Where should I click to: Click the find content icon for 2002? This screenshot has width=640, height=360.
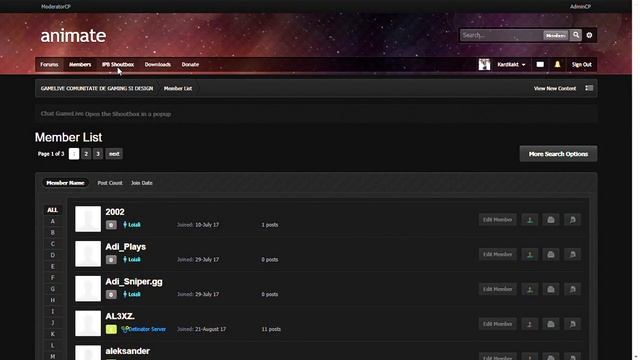pyautogui.click(x=572, y=220)
